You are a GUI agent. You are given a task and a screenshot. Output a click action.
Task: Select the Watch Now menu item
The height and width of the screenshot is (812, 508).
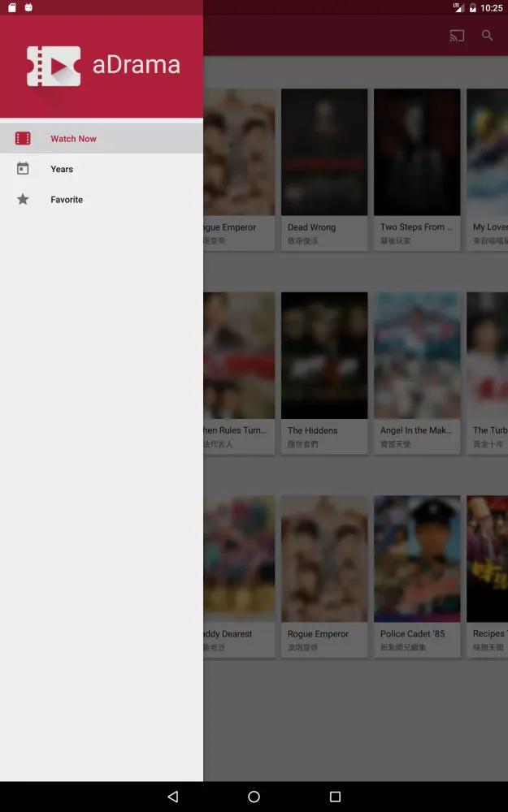[102, 138]
